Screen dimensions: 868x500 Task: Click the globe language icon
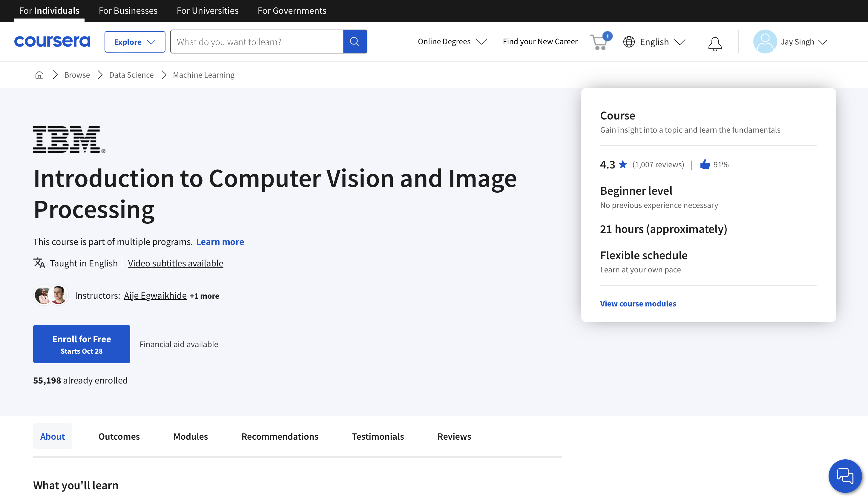coord(630,42)
